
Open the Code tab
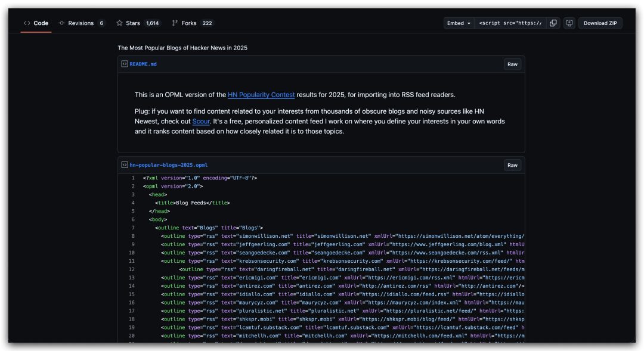click(41, 23)
